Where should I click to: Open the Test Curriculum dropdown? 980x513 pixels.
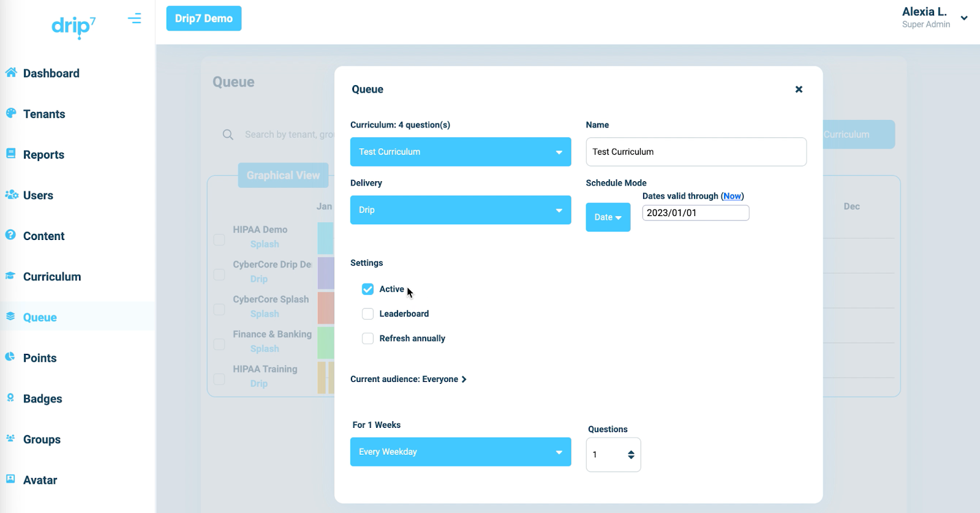coord(461,152)
